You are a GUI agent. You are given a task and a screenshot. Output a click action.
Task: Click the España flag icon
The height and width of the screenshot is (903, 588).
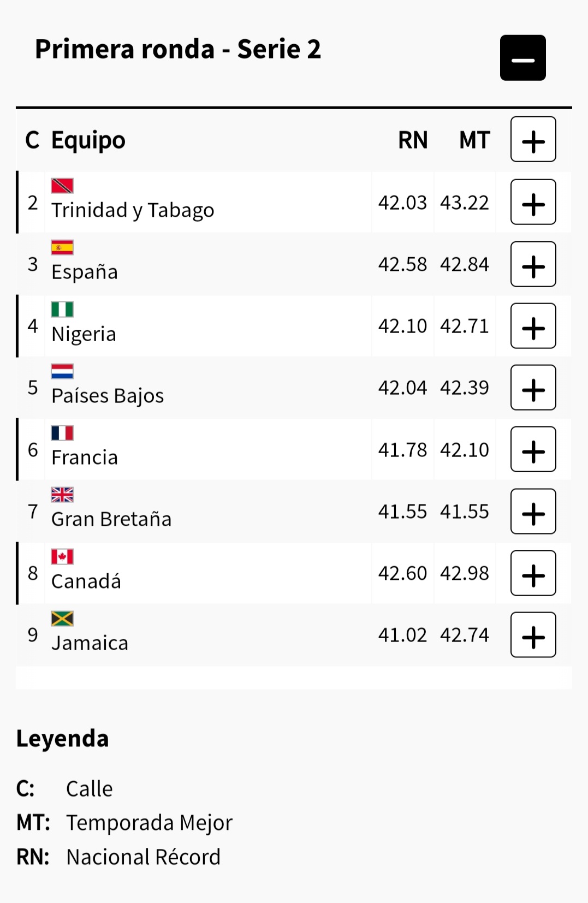pyautogui.click(x=62, y=248)
